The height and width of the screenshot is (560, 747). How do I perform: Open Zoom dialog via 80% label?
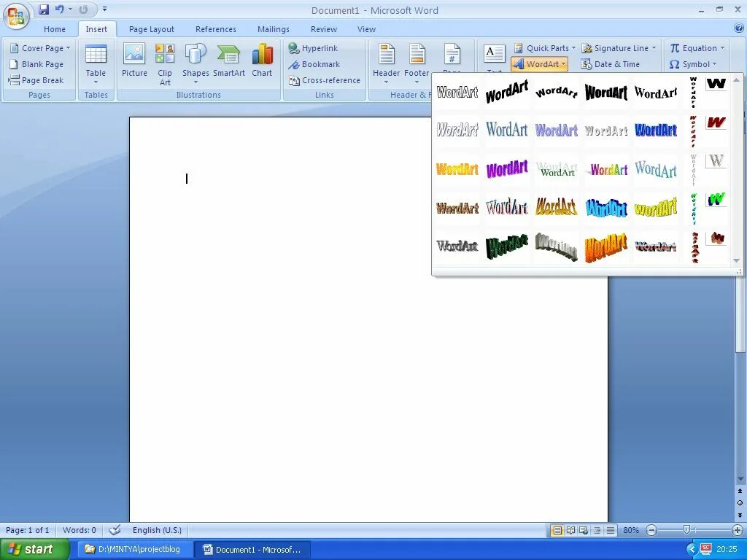pos(631,530)
